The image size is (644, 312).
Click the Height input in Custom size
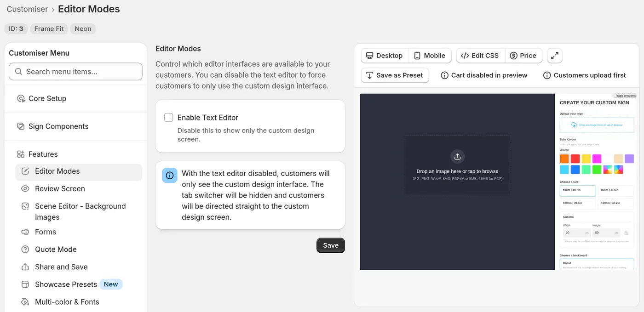[606, 233]
